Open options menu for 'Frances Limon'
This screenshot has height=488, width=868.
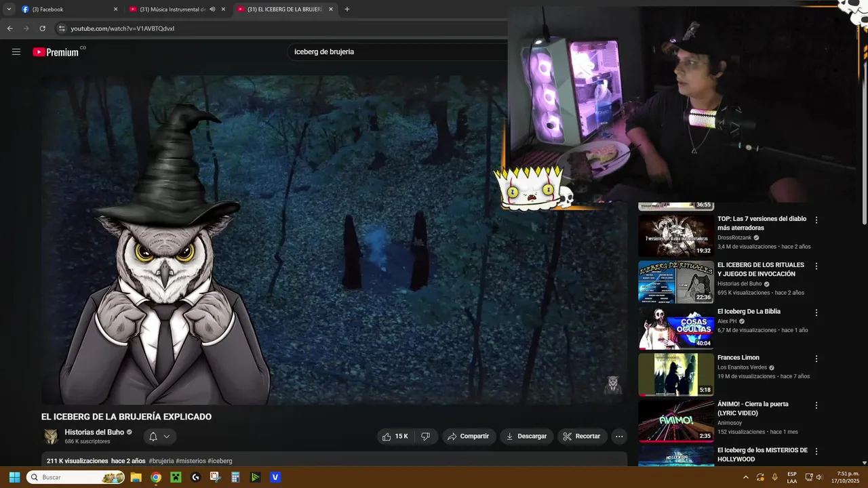[816, 359]
